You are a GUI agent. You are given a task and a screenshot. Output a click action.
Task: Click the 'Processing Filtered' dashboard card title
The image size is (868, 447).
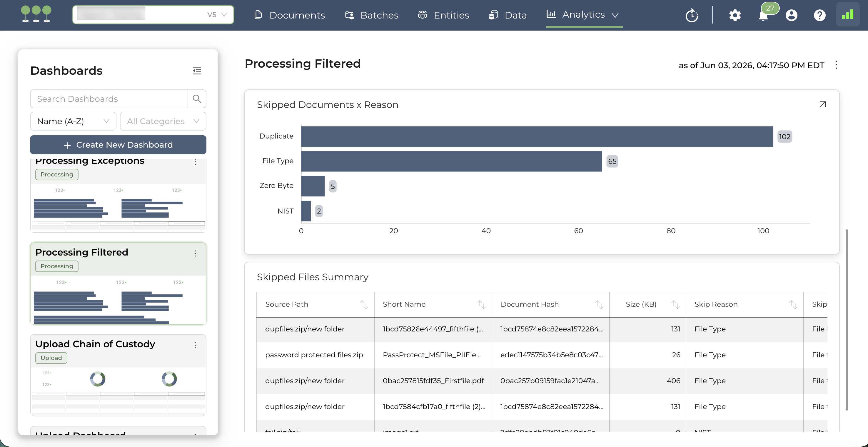[81, 252]
